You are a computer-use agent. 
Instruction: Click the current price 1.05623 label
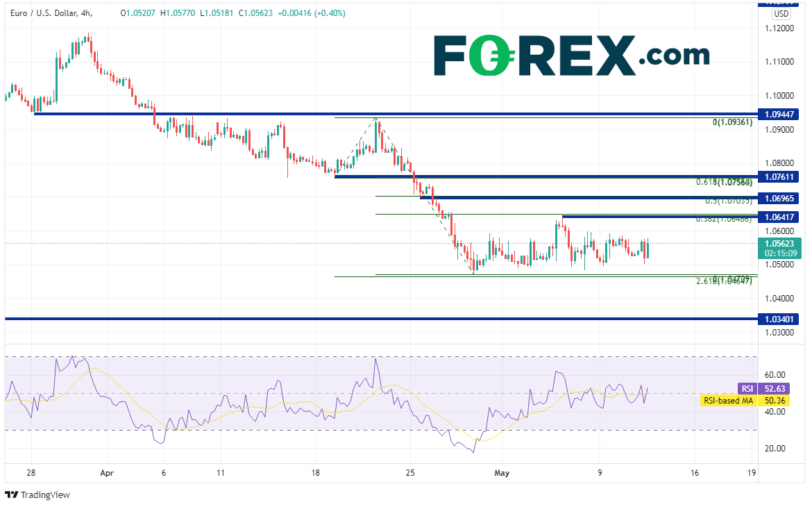click(x=781, y=243)
